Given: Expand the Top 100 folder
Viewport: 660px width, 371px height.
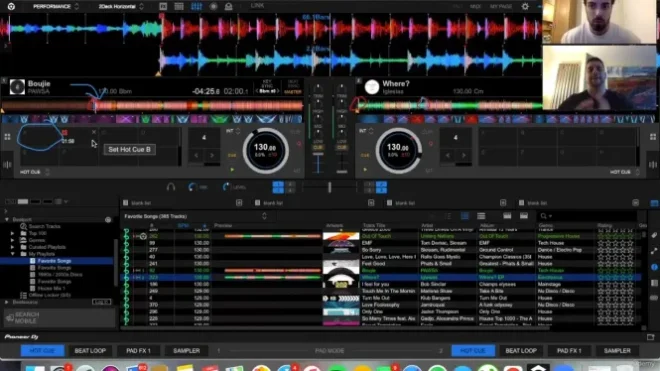Looking at the screenshot, I should 13,233.
